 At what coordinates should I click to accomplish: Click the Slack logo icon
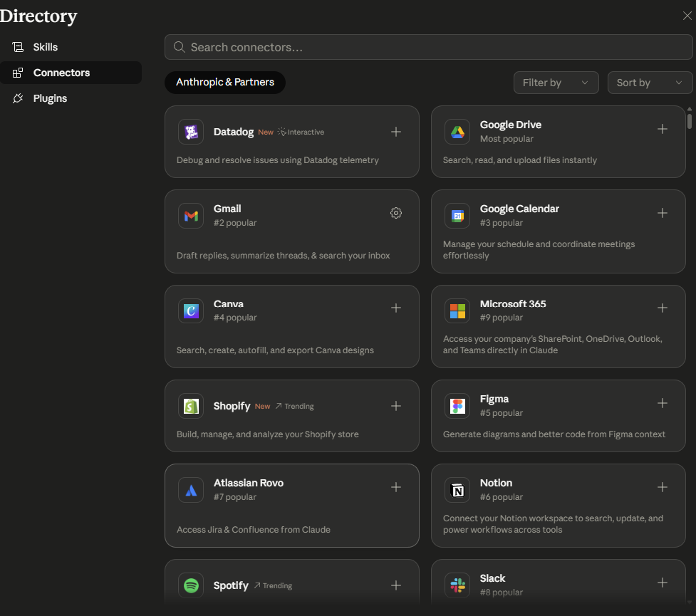coord(457,585)
